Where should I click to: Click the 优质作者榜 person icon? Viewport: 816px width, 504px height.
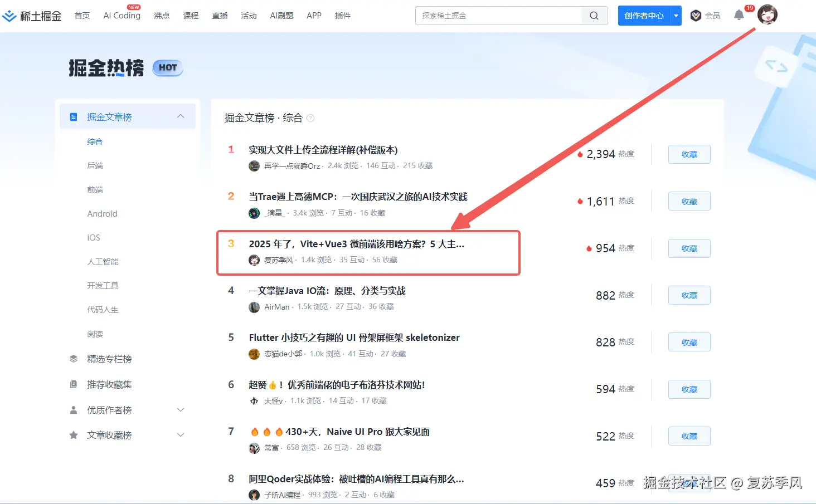(74, 410)
